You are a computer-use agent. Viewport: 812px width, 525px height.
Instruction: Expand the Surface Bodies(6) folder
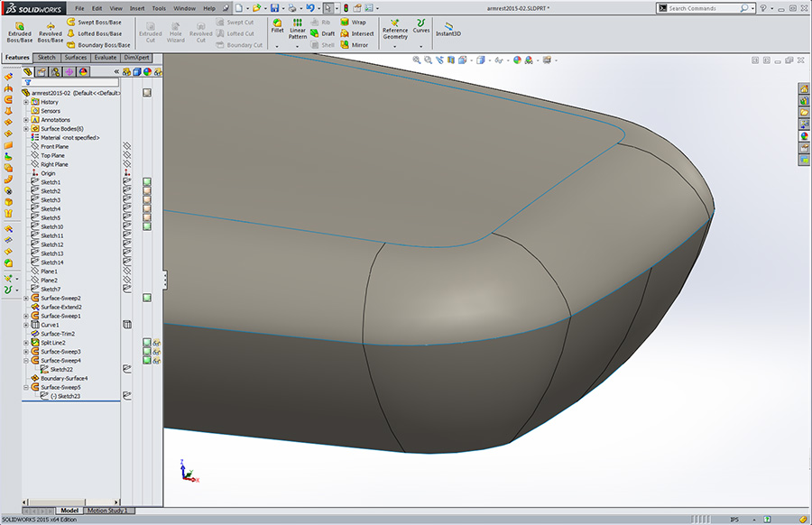click(x=26, y=129)
